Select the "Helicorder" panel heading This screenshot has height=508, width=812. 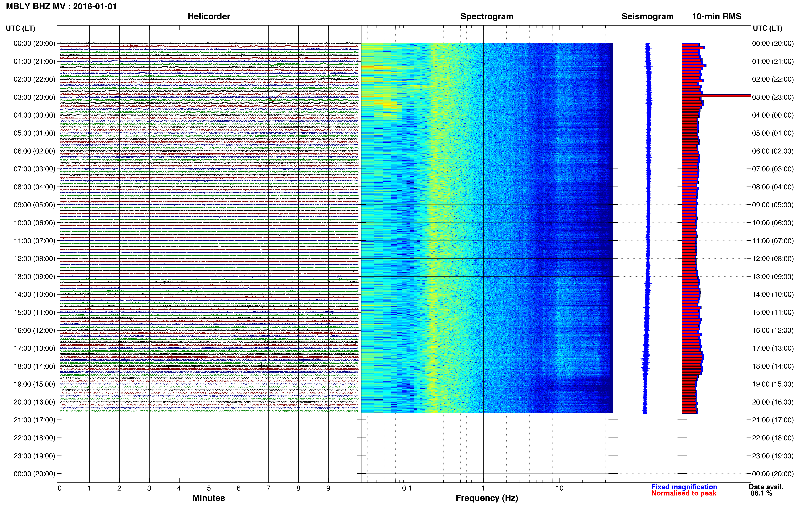point(209,16)
